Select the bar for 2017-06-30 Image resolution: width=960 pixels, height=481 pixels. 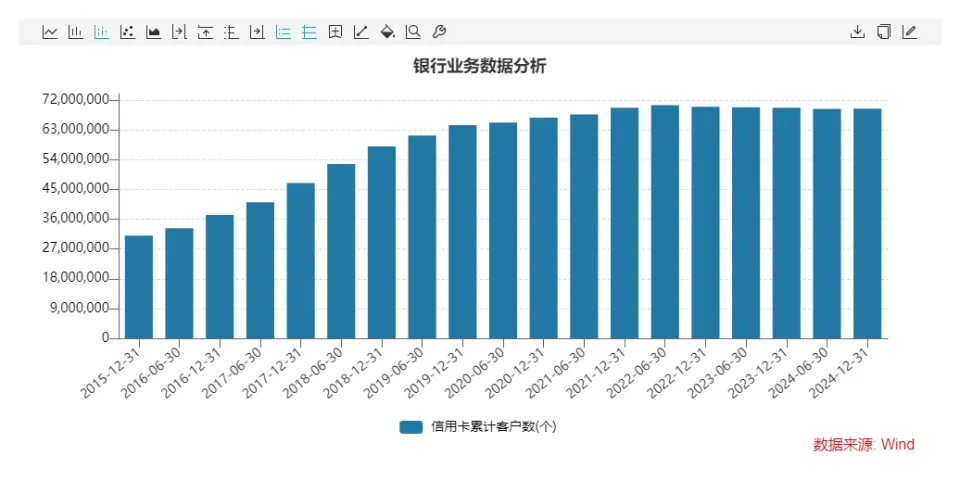pos(260,270)
